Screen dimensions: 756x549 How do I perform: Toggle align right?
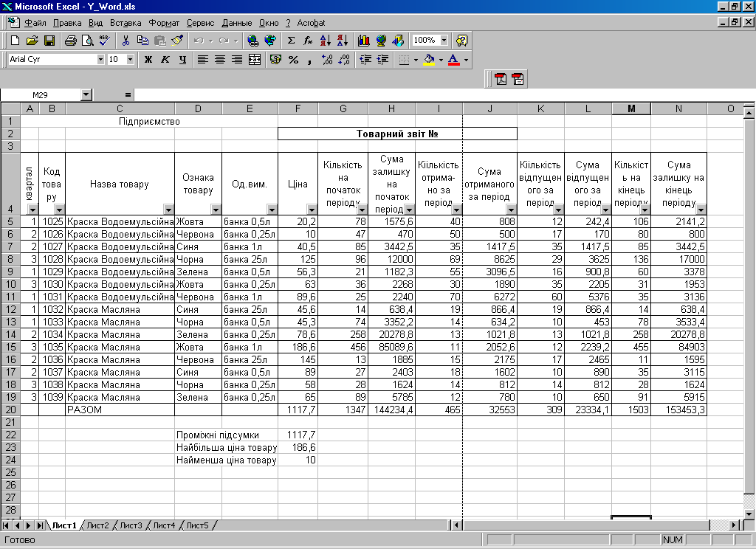point(237,60)
